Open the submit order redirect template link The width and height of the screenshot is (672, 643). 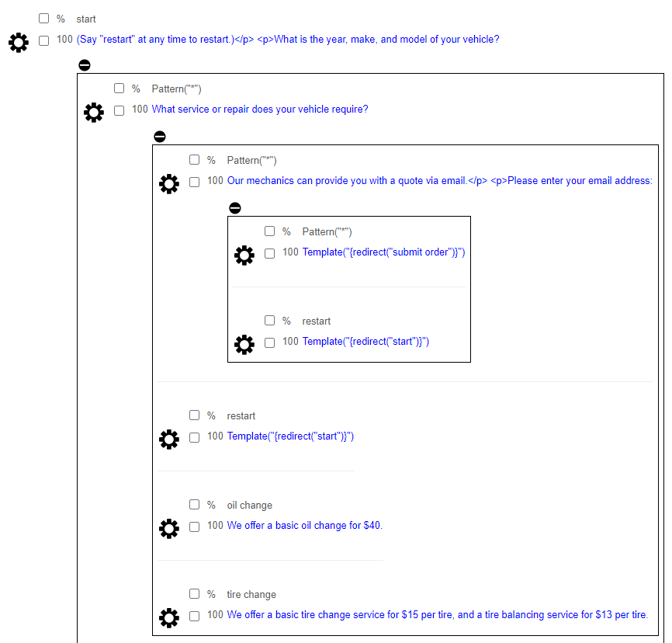pyautogui.click(x=383, y=252)
